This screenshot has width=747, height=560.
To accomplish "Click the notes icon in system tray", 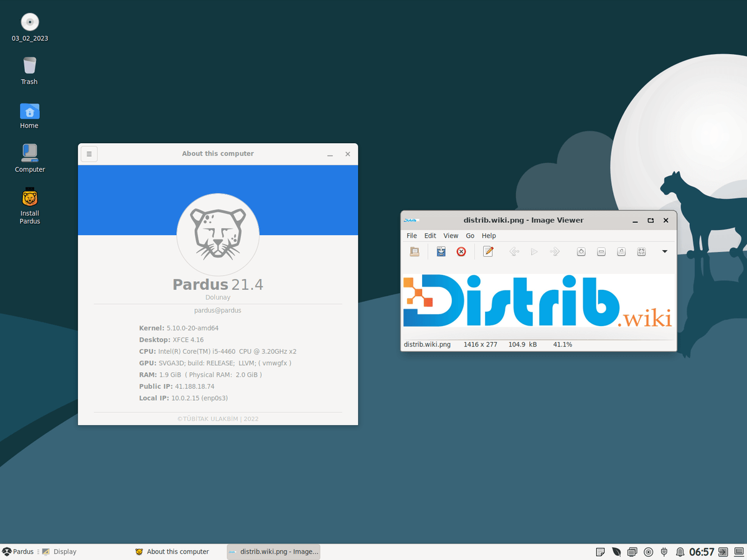I will click(x=600, y=552).
